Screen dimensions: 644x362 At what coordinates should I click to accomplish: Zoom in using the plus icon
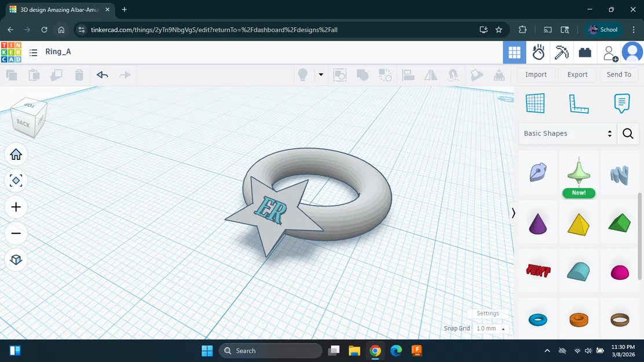pyautogui.click(x=16, y=207)
